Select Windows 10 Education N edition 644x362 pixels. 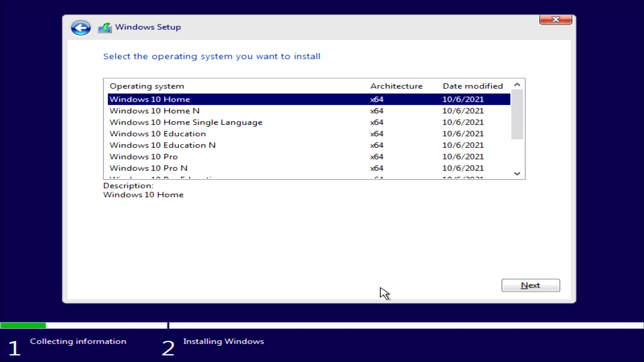pyautogui.click(x=162, y=145)
